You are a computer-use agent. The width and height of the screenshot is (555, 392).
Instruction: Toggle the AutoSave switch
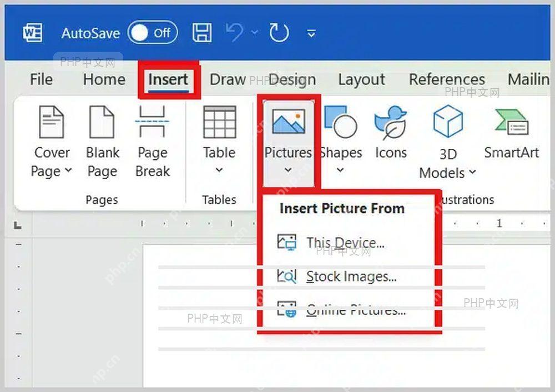tap(153, 33)
